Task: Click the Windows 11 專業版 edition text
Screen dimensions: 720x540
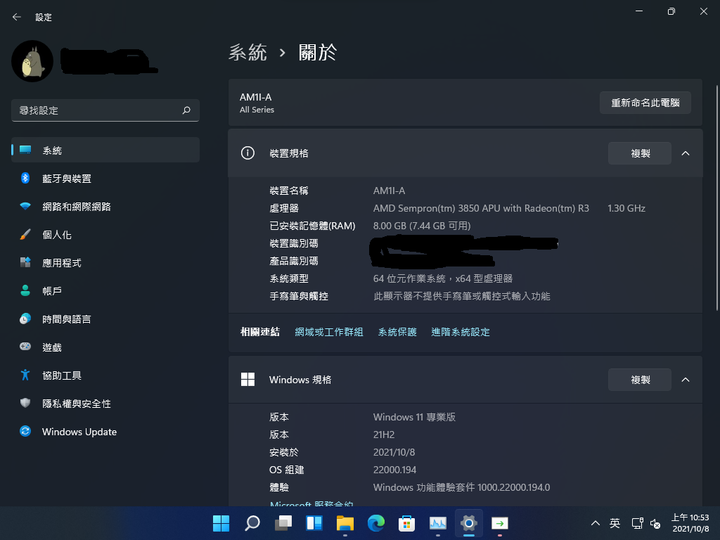Action: tap(414, 417)
